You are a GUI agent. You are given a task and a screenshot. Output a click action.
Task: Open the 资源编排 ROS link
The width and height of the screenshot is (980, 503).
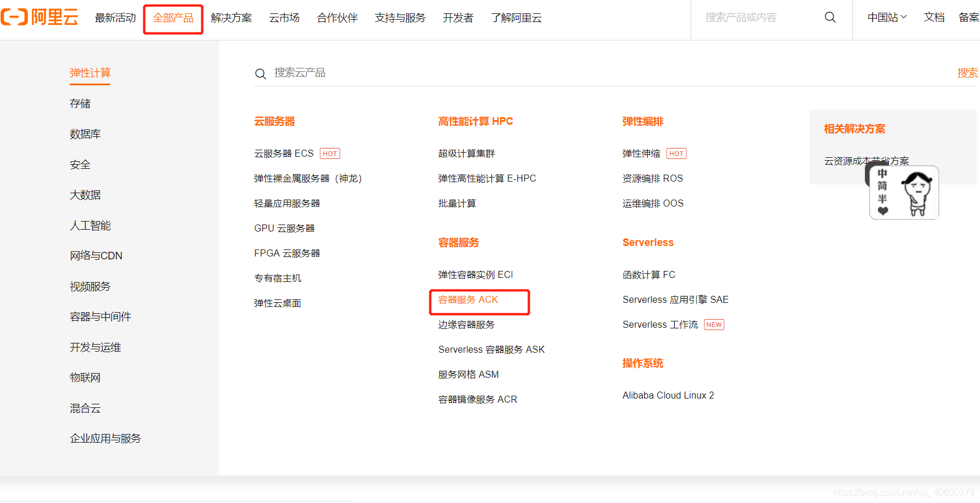(653, 178)
